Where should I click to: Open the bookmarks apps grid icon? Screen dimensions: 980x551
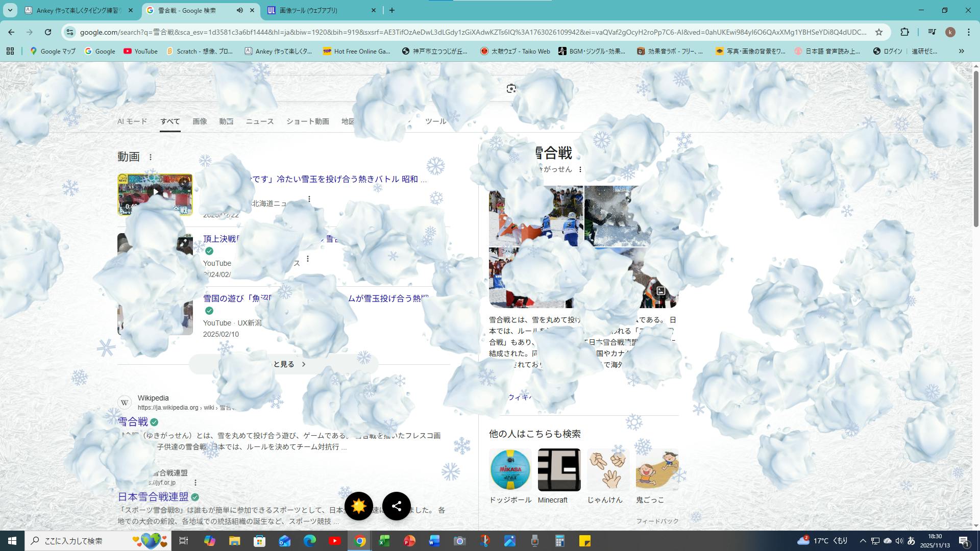tap(10, 51)
